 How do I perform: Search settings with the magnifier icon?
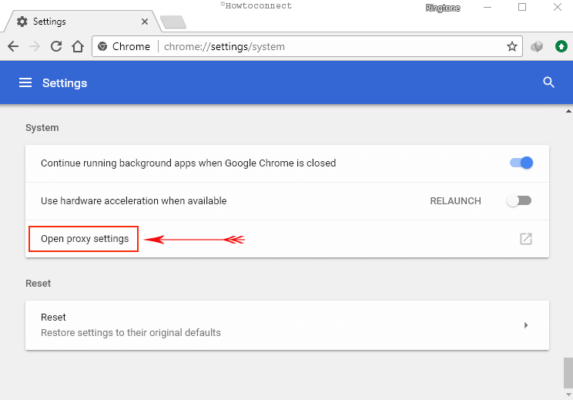point(549,83)
